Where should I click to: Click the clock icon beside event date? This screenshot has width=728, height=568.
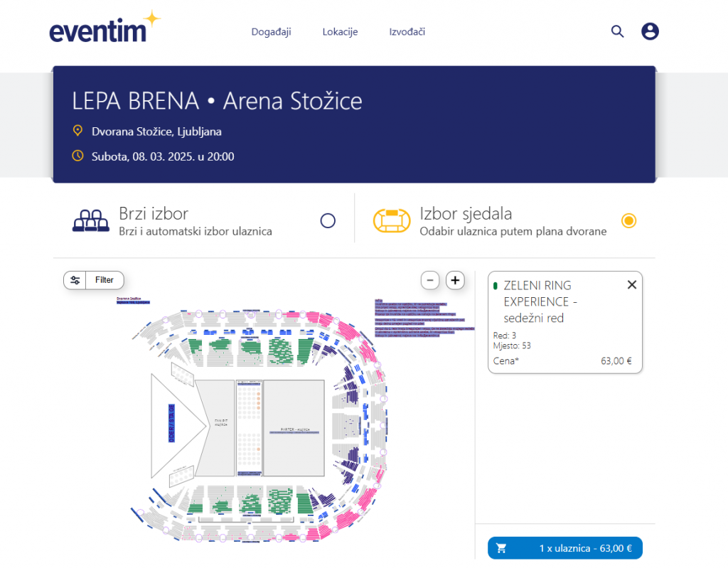[x=78, y=156]
